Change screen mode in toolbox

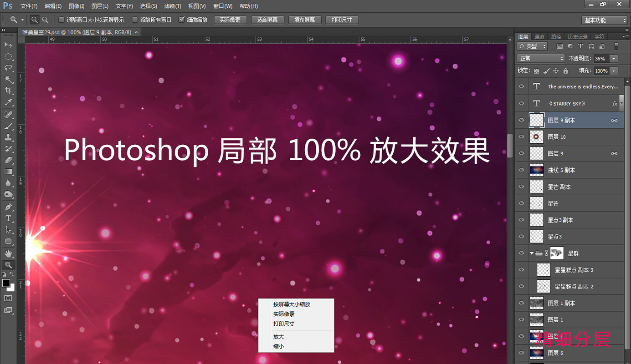point(8,310)
